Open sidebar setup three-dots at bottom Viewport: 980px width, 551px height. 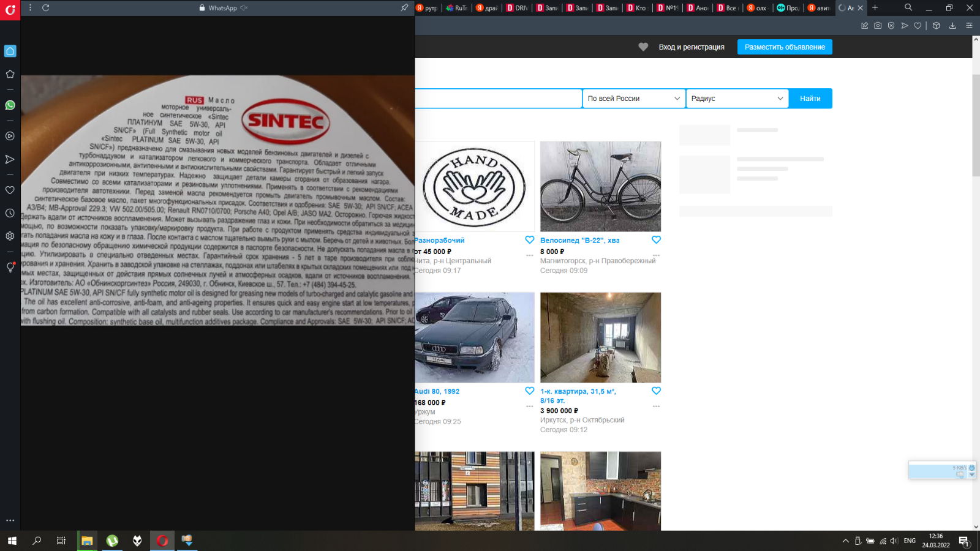pos(10,520)
